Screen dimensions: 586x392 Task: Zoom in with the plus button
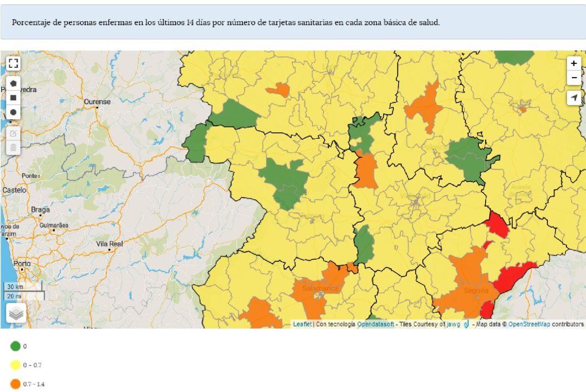pyautogui.click(x=574, y=63)
